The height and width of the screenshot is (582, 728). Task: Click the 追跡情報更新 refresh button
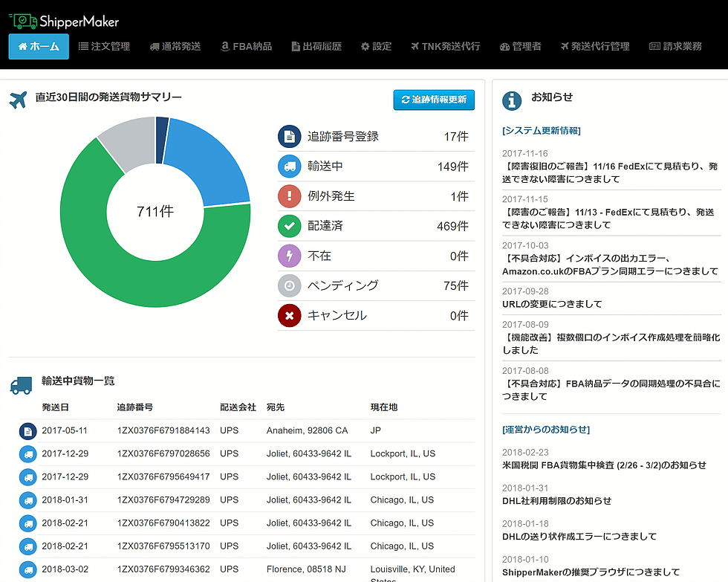tap(434, 100)
